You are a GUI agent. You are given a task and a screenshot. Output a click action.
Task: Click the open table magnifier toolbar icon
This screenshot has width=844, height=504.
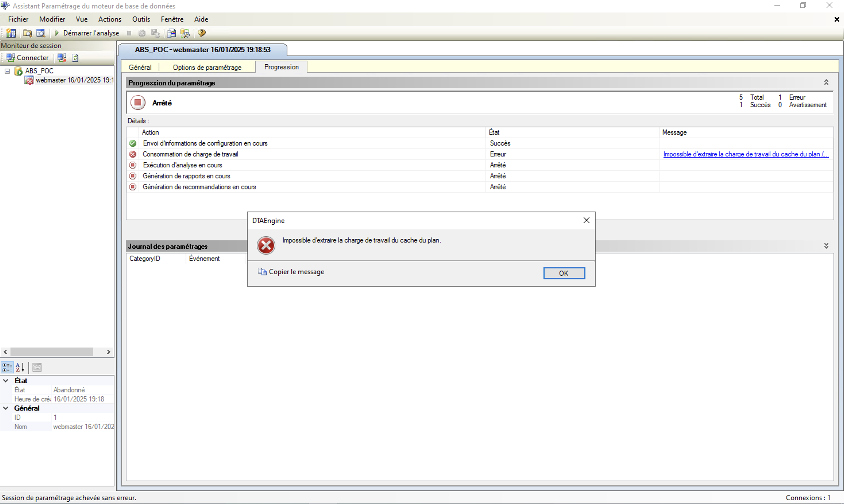[x=41, y=33]
